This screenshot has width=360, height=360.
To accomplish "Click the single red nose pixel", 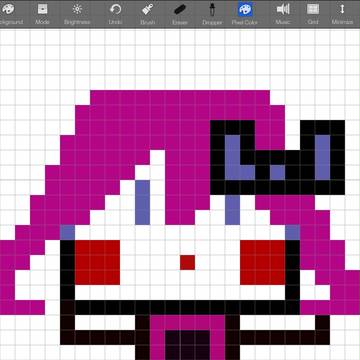I will (x=188, y=263).
